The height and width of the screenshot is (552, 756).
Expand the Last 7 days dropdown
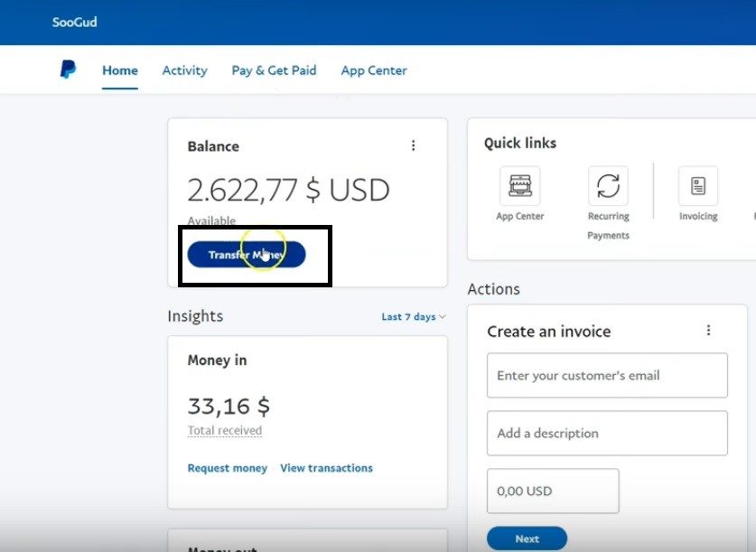point(413,317)
